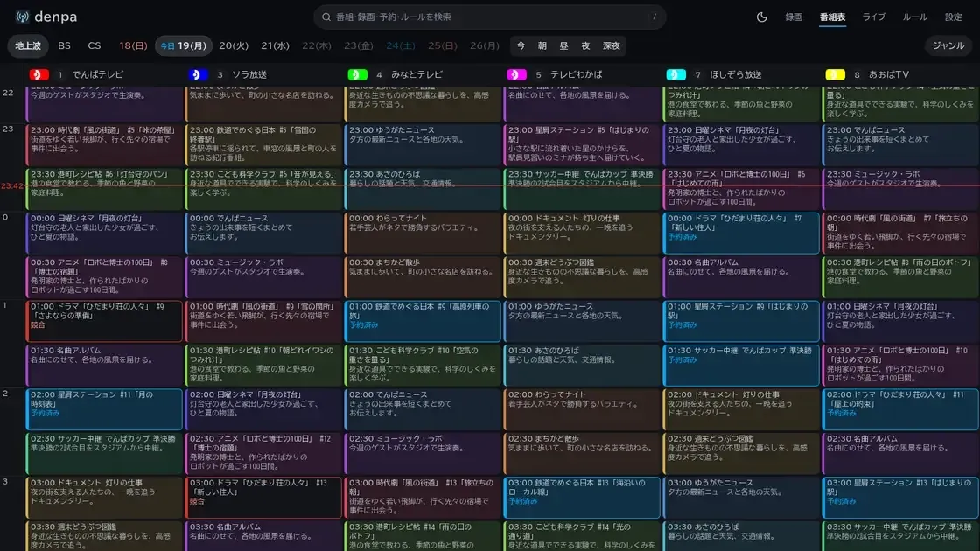Open 23:30 サッカー中継 on テレビわかば
Screen dimensions: 980x551
(582, 189)
